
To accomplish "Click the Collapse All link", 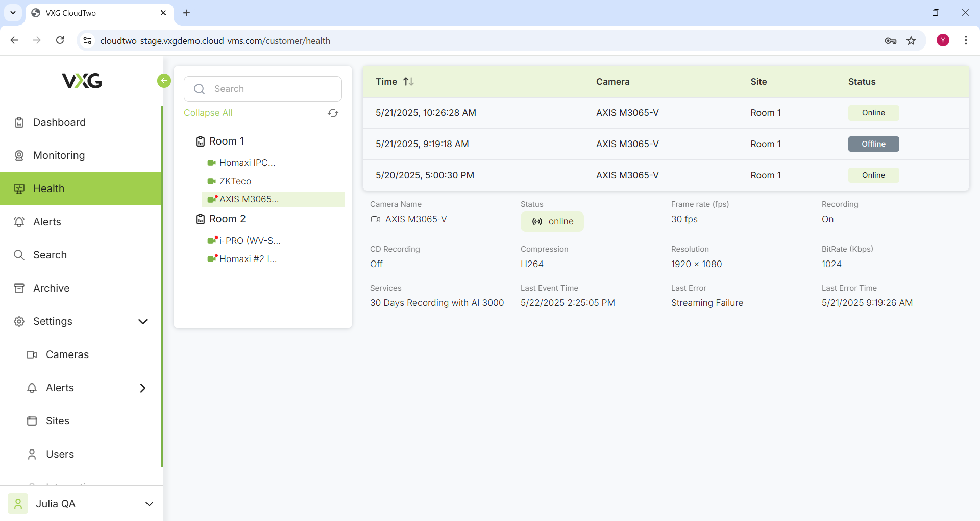I will coord(208,113).
